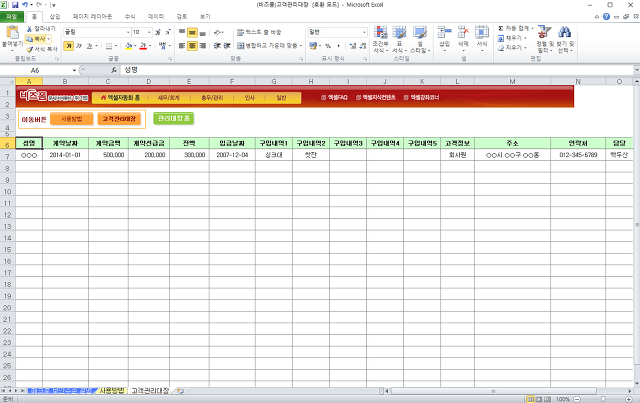This screenshot has height=403, width=640.
Task: Toggle underline formatting
Action: pos(89,46)
